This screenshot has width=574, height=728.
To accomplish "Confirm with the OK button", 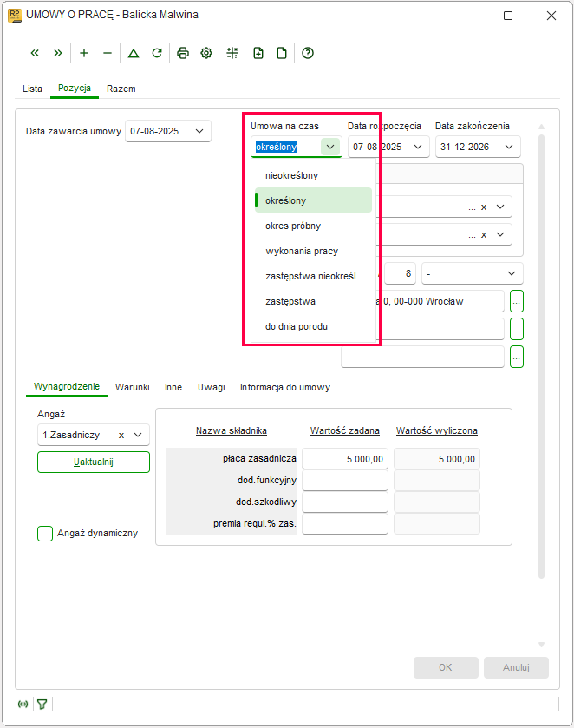I will [446, 667].
